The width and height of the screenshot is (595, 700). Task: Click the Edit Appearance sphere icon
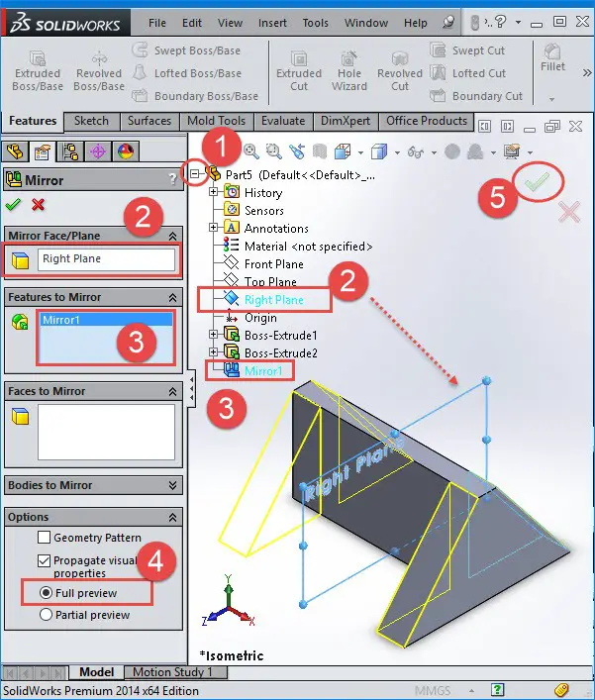452,151
